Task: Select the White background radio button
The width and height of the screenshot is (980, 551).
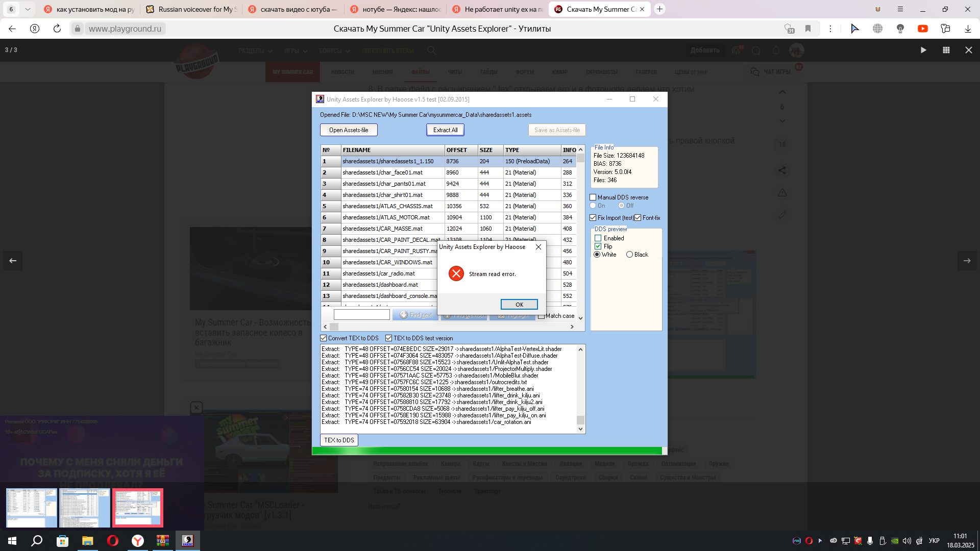Action: coord(597,255)
